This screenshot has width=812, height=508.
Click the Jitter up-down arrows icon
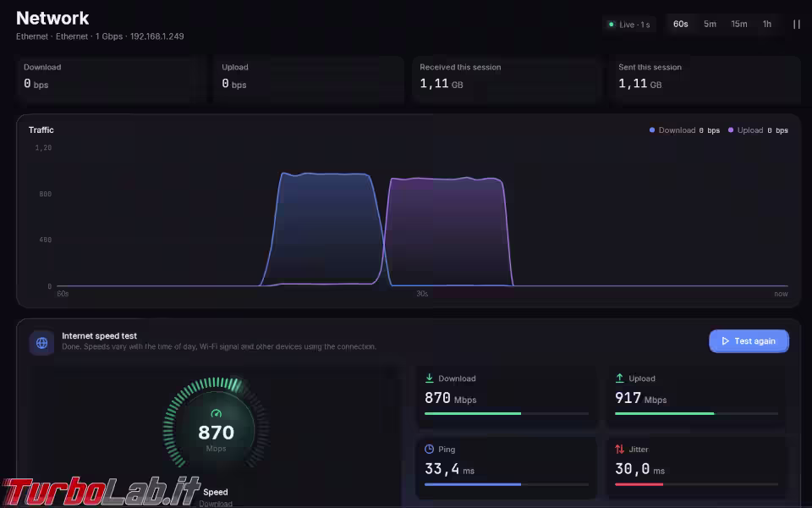pos(619,449)
